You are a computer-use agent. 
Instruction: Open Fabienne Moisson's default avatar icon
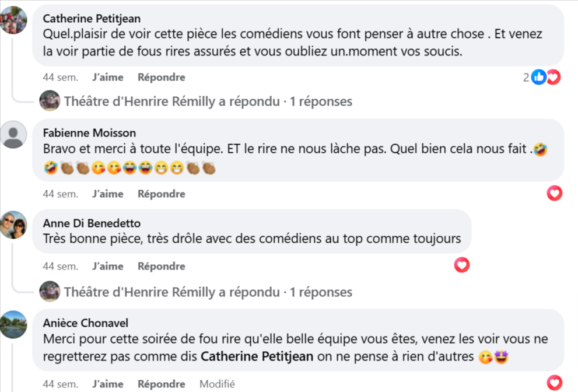[x=13, y=135]
